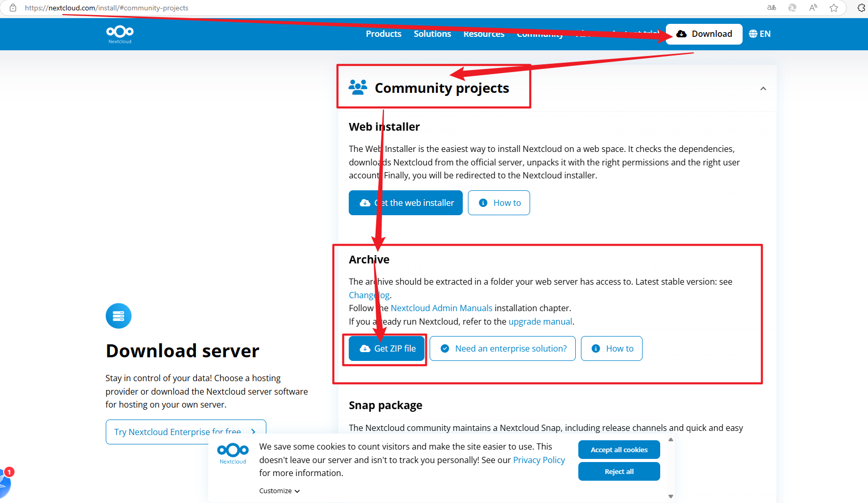Click the refresh-style icon in address bar

[x=792, y=8]
